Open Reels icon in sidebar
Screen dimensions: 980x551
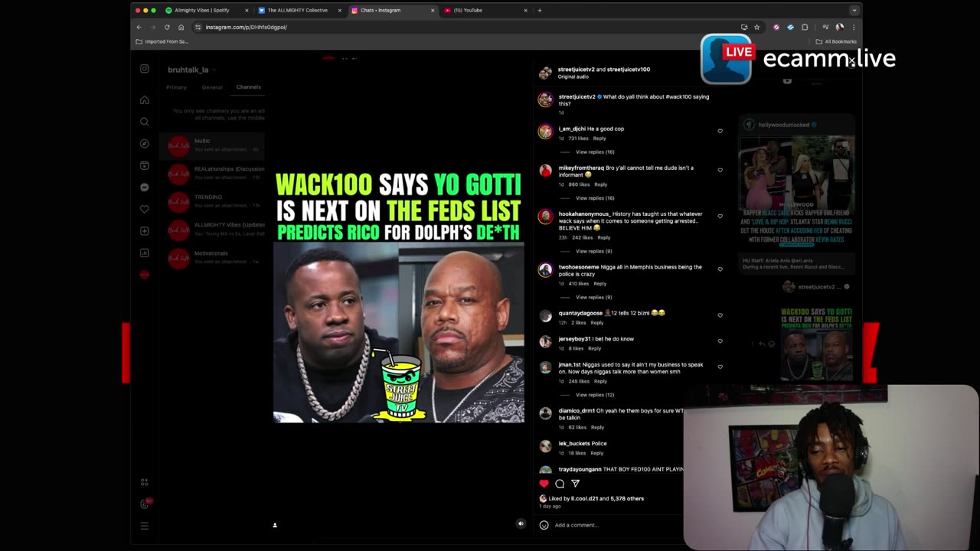pyautogui.click(x=144, y=165)
